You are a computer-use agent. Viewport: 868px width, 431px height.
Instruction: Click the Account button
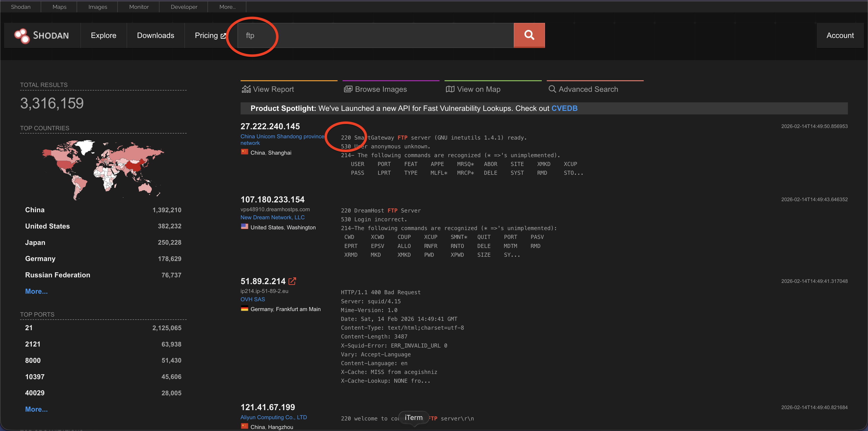(x=840, y=35)
